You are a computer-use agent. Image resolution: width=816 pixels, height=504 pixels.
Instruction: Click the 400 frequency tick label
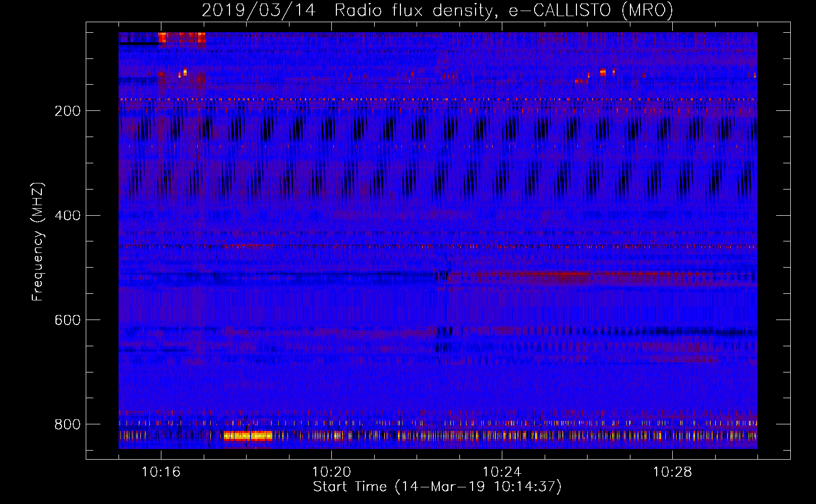click(x=68, y=216)
